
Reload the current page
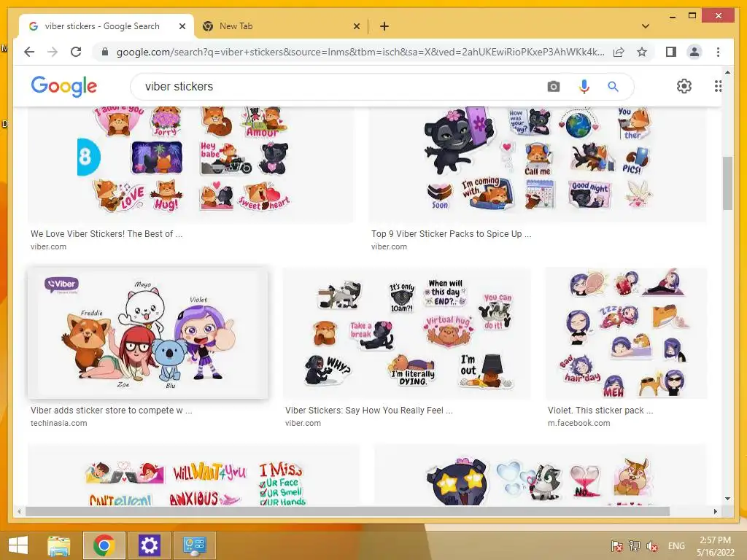76,52
